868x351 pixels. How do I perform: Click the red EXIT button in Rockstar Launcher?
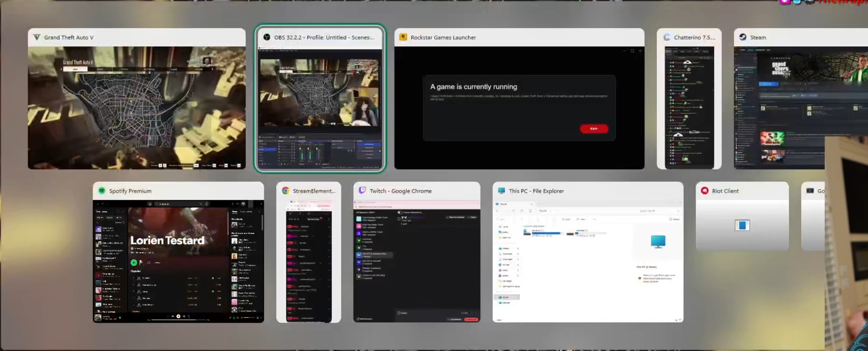[x=594, y=129]
